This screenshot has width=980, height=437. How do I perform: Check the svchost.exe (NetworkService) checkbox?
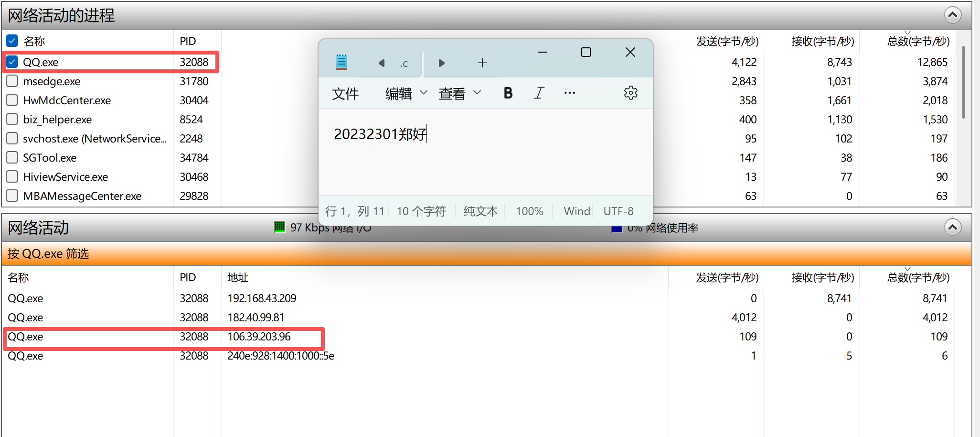pyautogui.click(x=12, y=138)
